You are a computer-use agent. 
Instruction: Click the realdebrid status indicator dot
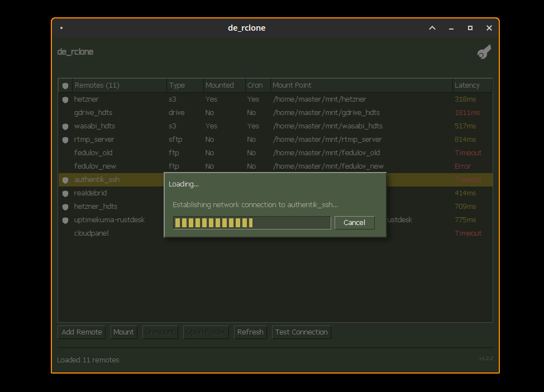[x=65, y=193]
